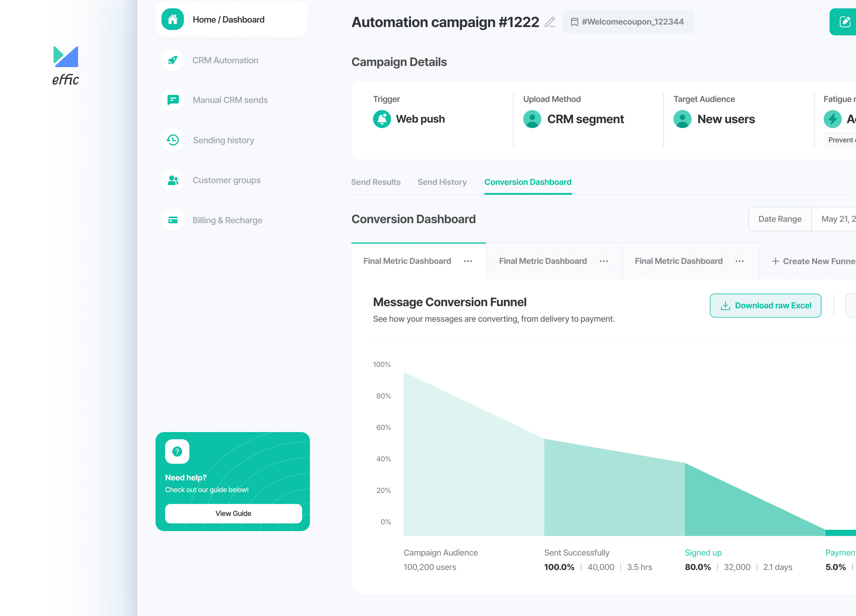Click the green edit button top right
This screenshot has width=856, height=616.
(x=844, y=22)
